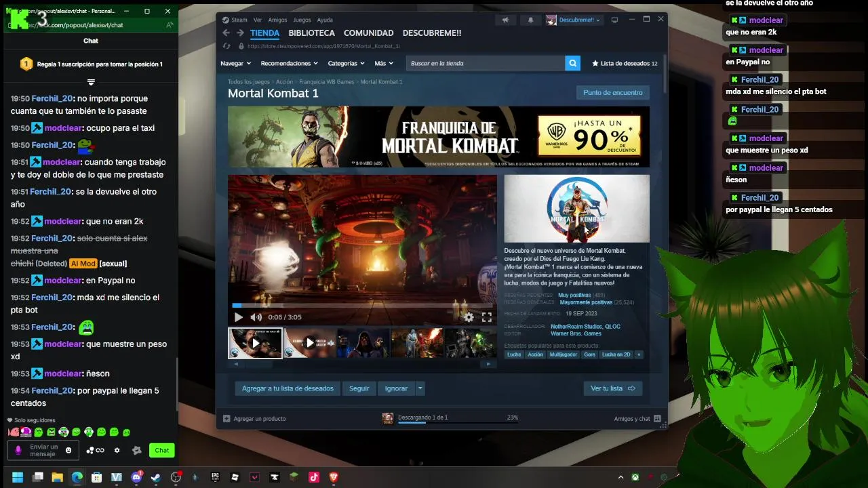Open emoji picker in Kick chat input
Viewport: 868px width, 488px height.
point(68,450)
